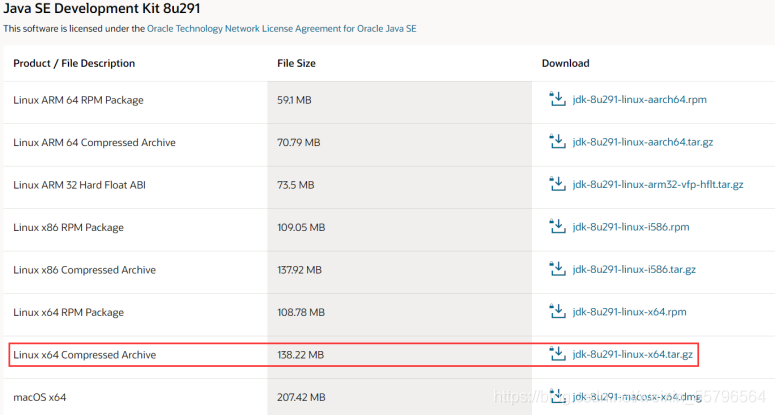Select the Linux x86 Compressed Archive text
This screenshot has width=775, height=415.
(85, 270)
